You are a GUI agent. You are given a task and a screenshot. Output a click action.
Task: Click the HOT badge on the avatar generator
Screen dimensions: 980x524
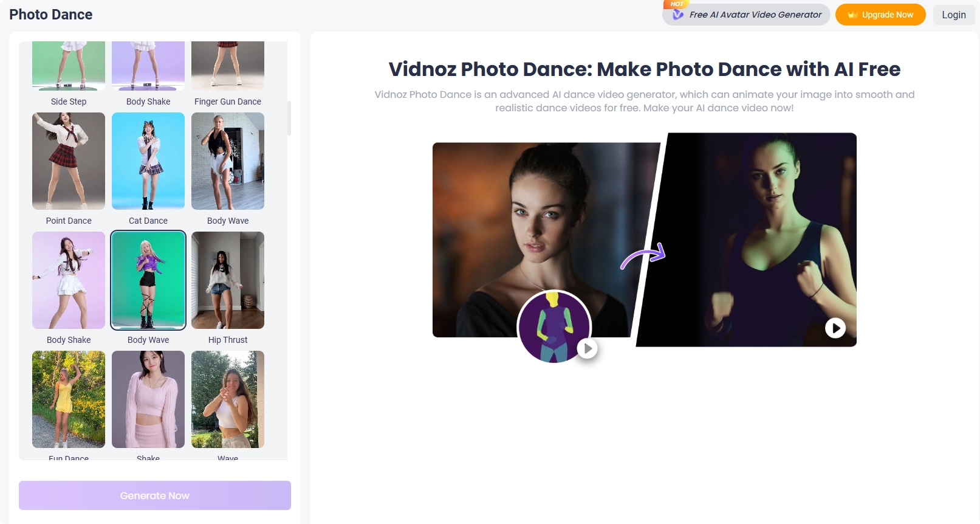click(676, 4)
